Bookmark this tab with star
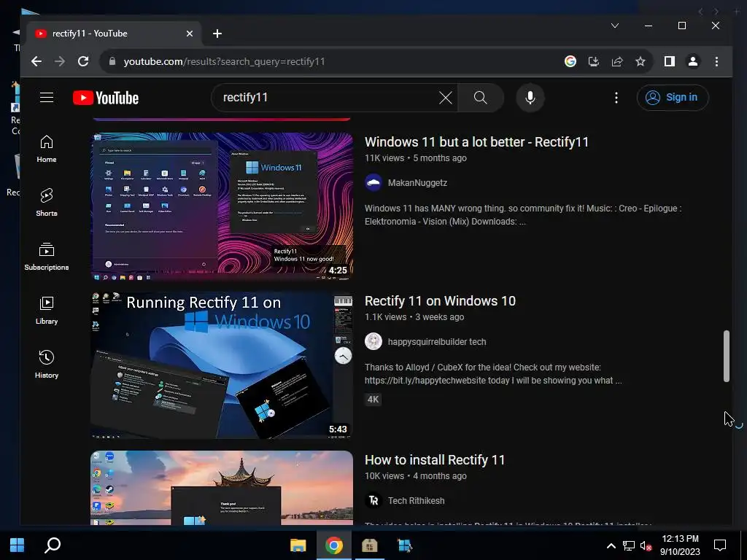Viewport: 747px width, 560px height. tap(640, 61)
